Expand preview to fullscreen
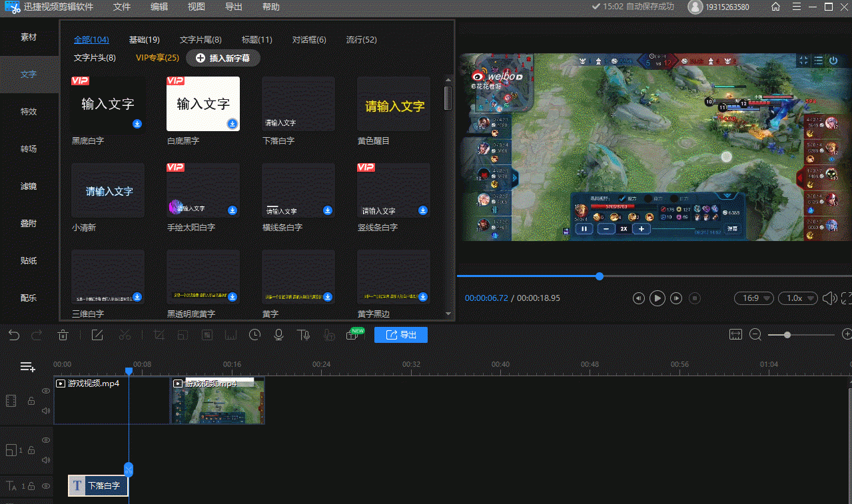The width and height of the screenshot is (852, 504). pyautogui.click(x=847, y=298)
